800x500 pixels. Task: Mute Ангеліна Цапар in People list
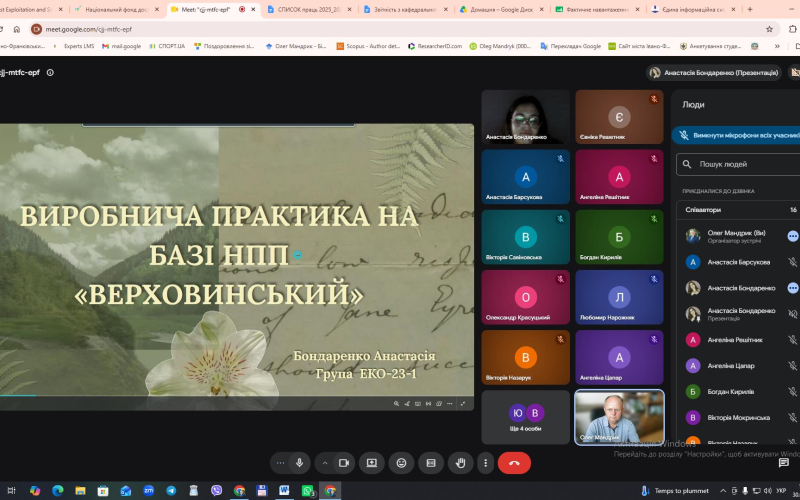click(792, 366)
